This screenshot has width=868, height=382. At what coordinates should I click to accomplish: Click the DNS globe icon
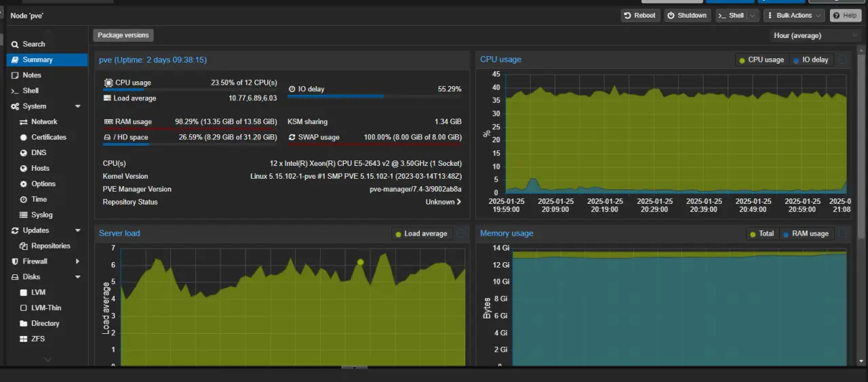[x=24, y=153]
